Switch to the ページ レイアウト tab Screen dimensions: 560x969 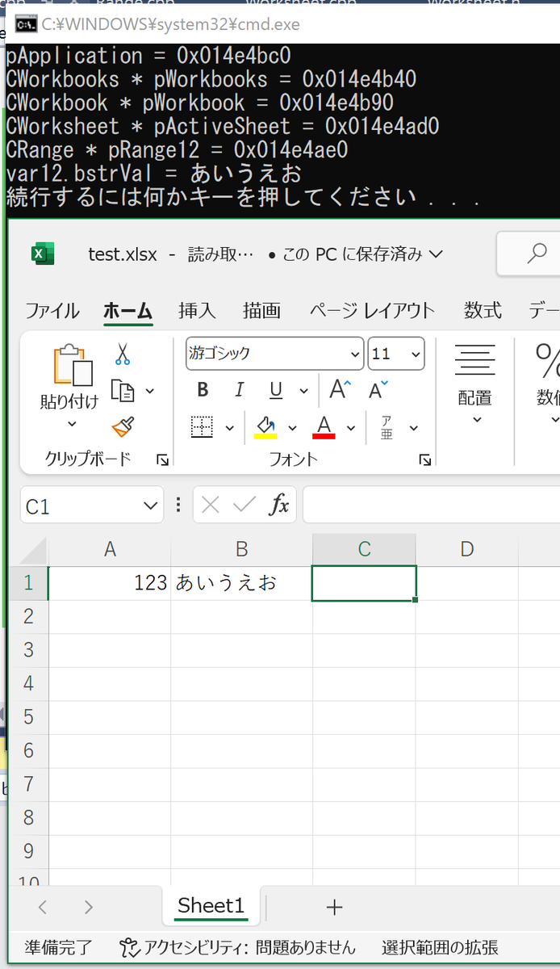[371, 311]
